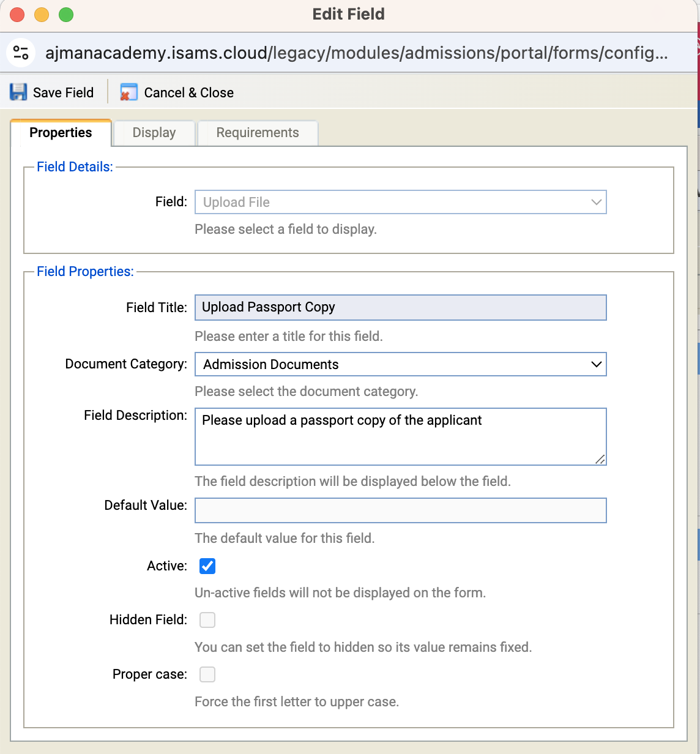Uncheck the Active checkbox
This screenshot has width=700, height=754.
pyautogui.click(x=207, y=566)
